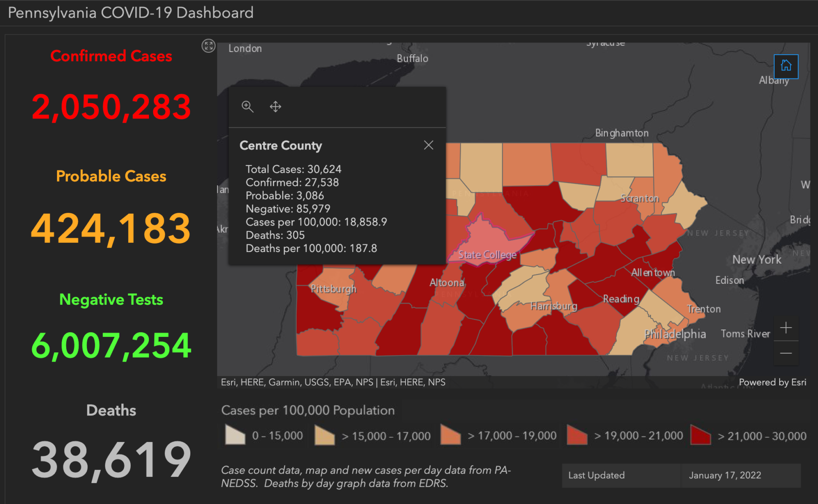This screenshot has width=818, height=504.
Task: Click the Last Updated date field
Action: [x=725, y=475]
